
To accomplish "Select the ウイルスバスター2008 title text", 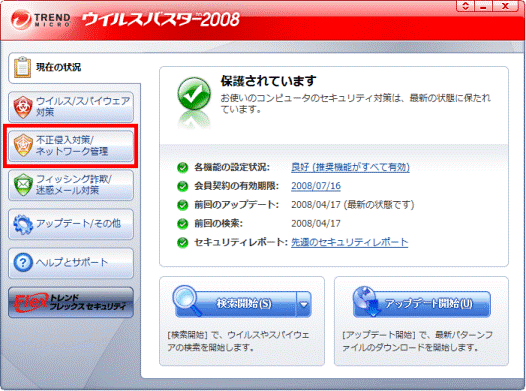I will click(x=161, y=19).
